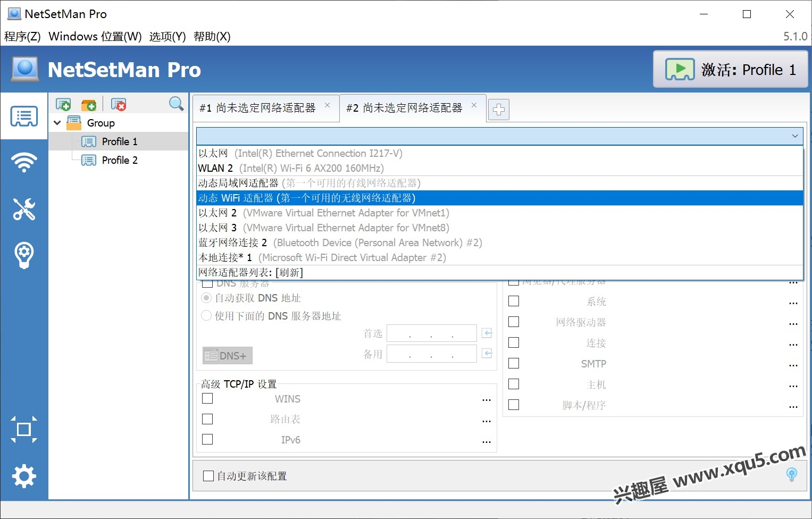Enable 系统 checkbox

coord(514,301)
